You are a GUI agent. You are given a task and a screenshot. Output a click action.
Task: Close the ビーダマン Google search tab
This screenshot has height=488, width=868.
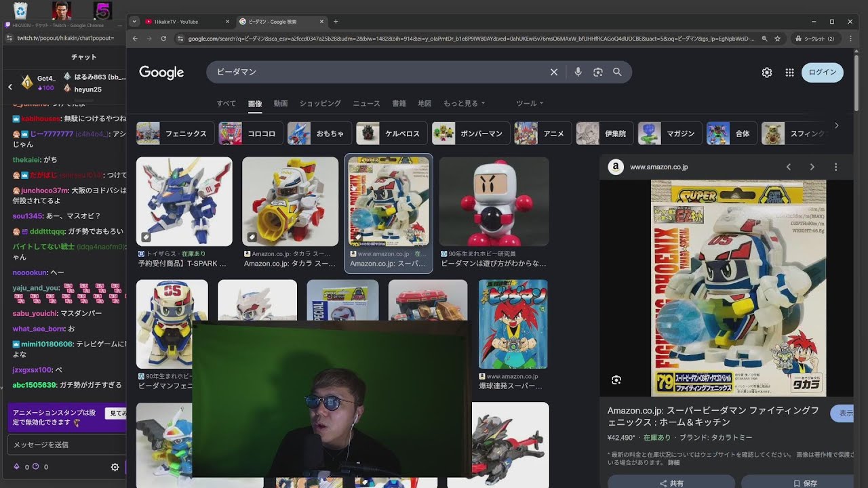[x=322, y=22]
